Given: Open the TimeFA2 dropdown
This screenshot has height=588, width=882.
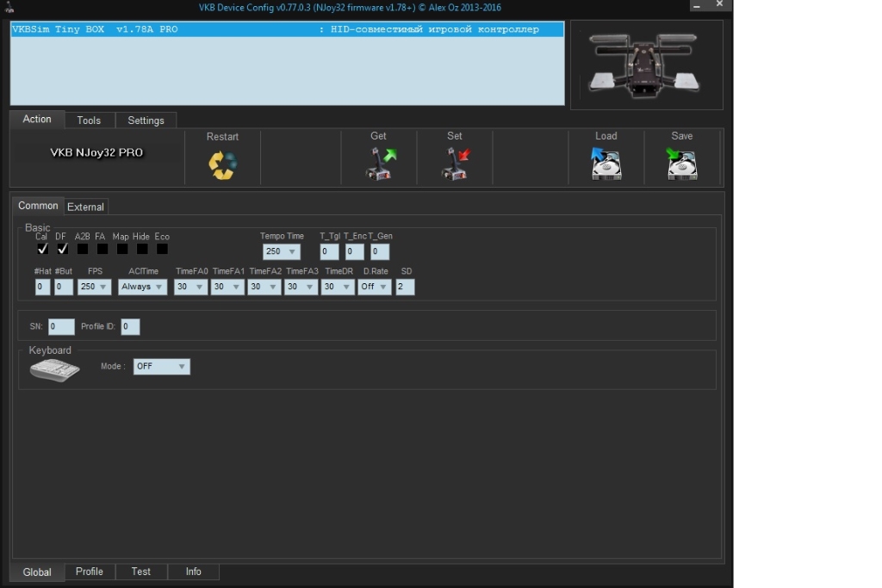Looking at the screenshot, I should 264,287.
